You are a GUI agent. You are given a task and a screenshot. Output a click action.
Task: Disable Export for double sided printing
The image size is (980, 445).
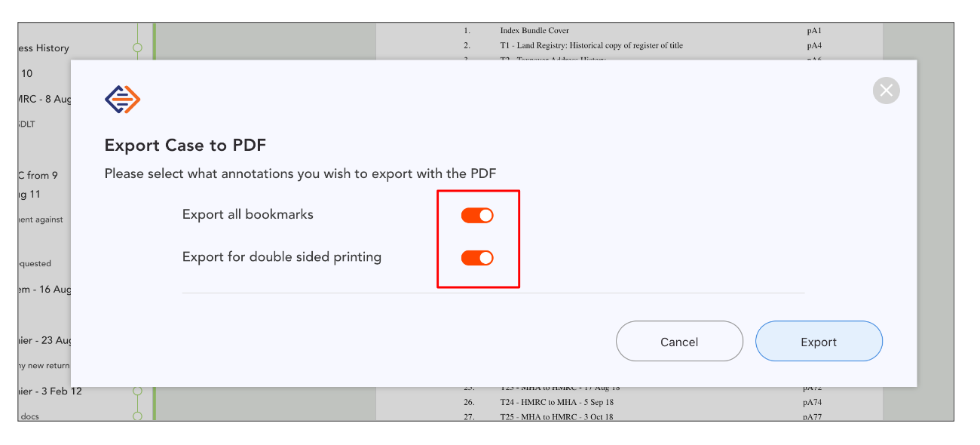point(477,258)
